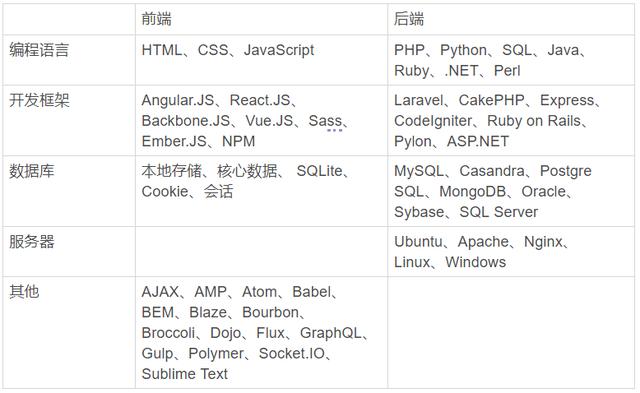Click the word JavaScript in frontend languages
The image size is (640, 393).
tap(279, 50)
